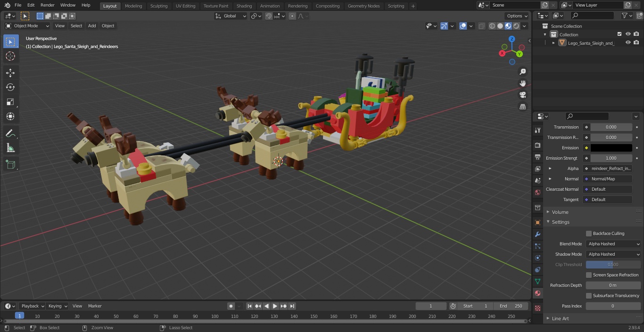Viewport: 644px width, 332px height.
Task: Open the Object Data properties tab
Action: (x=537, y=281)
